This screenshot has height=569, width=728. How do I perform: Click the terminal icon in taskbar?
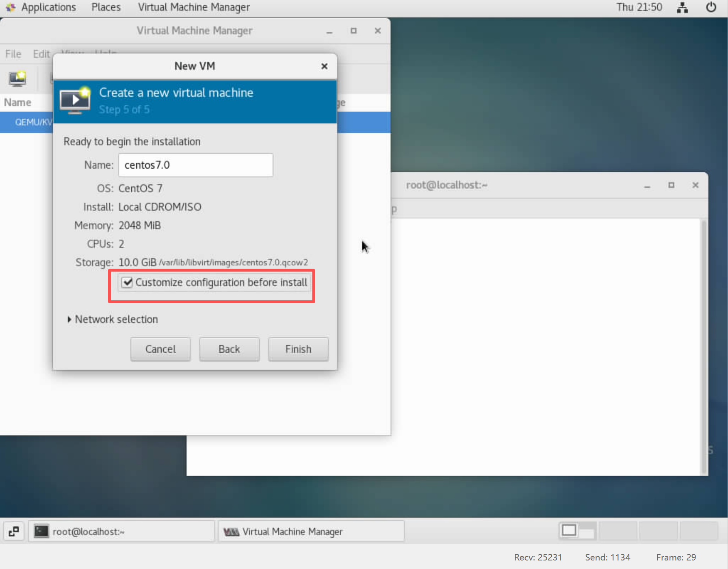coord(41,531)
